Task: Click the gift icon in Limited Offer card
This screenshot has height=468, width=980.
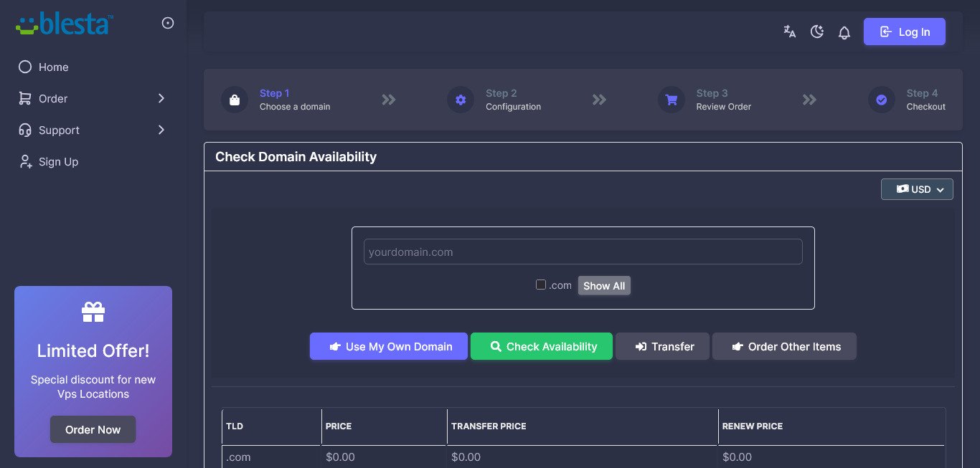Action: tap(93, 312)
